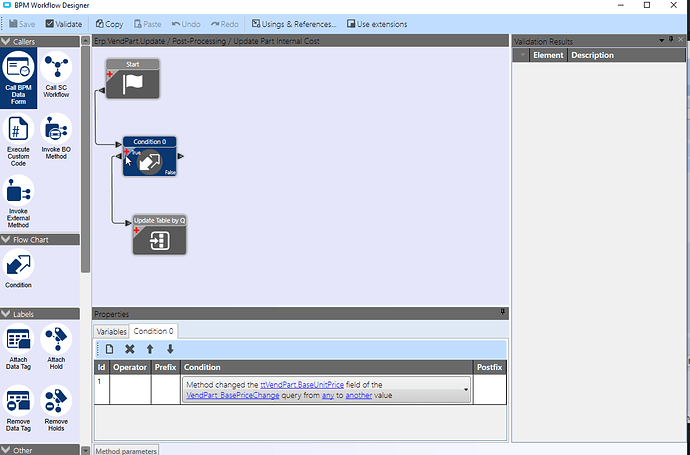Close the Validation Results panel

tap(681, 40)
